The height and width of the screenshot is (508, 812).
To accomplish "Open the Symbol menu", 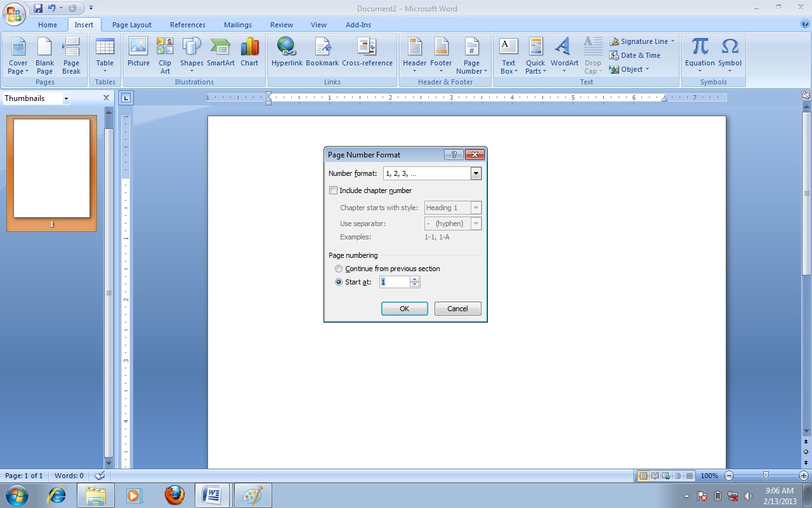I will coord(730,56).
